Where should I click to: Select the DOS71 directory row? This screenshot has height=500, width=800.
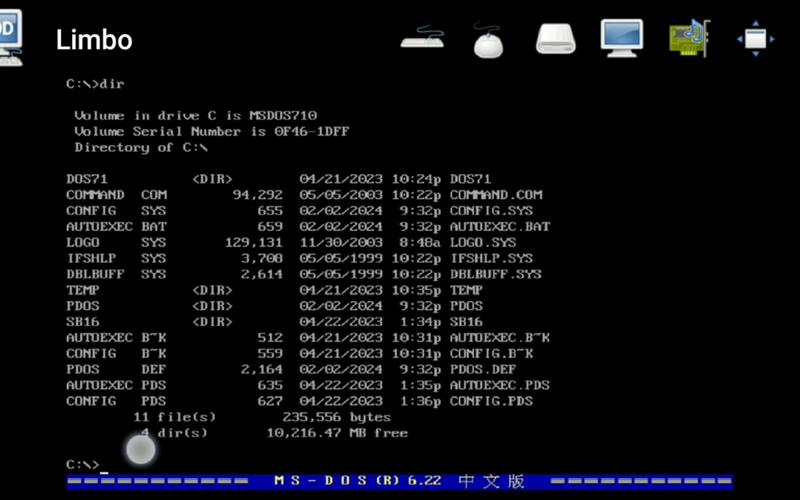tap(279, 179)
